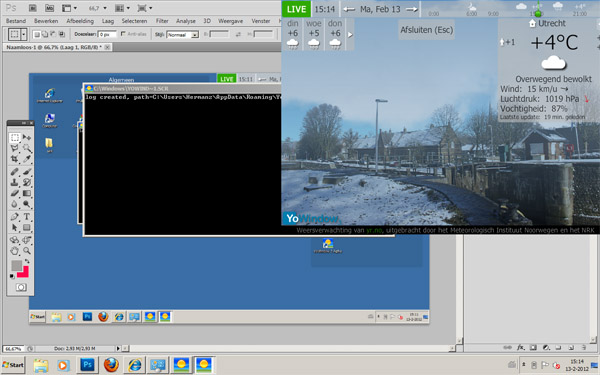This screenshot has height=375, width=600.
Task: Toggle the Anti-alias checkbox
Action: pyautogui.click(x=123, y=34)
